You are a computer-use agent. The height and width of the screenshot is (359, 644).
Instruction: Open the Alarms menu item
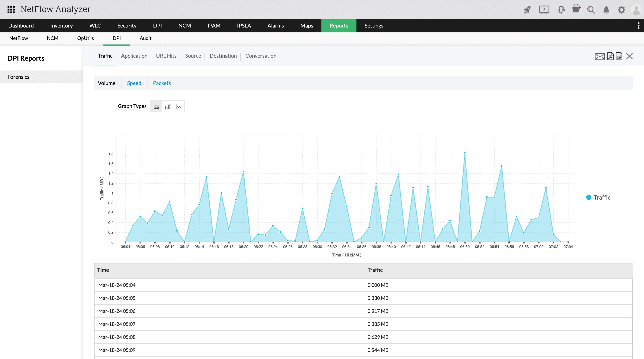275,25
